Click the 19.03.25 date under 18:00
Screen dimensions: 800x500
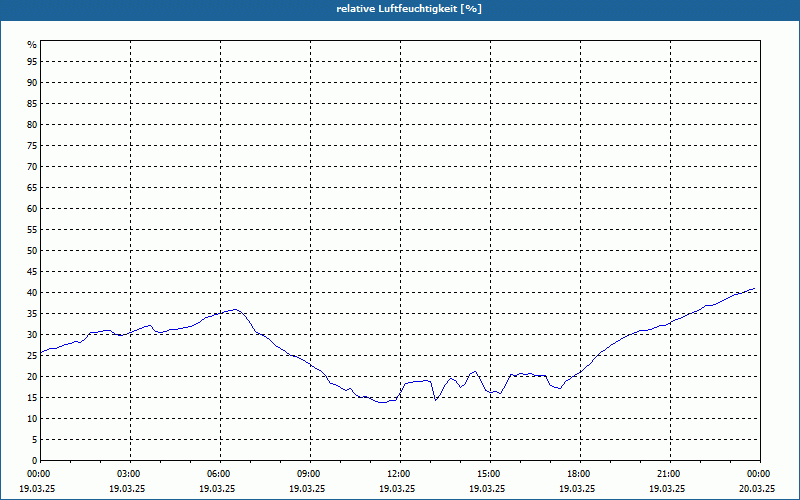[x=577, y=488]
